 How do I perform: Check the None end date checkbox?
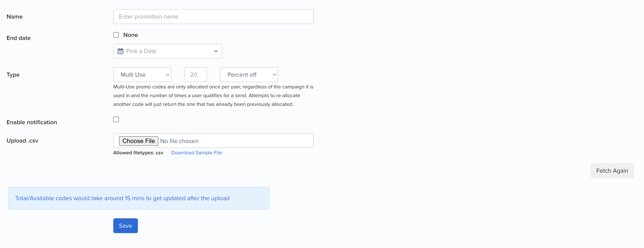[x=116, y=35]
